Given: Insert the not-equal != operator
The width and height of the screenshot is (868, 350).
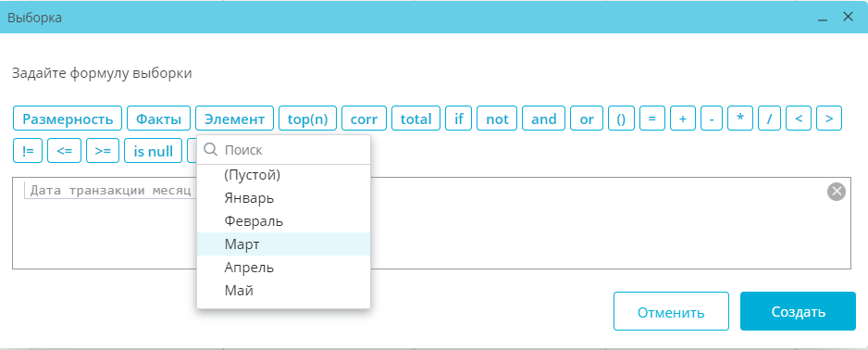Looking at the screenshot, I should pos(28,151).
